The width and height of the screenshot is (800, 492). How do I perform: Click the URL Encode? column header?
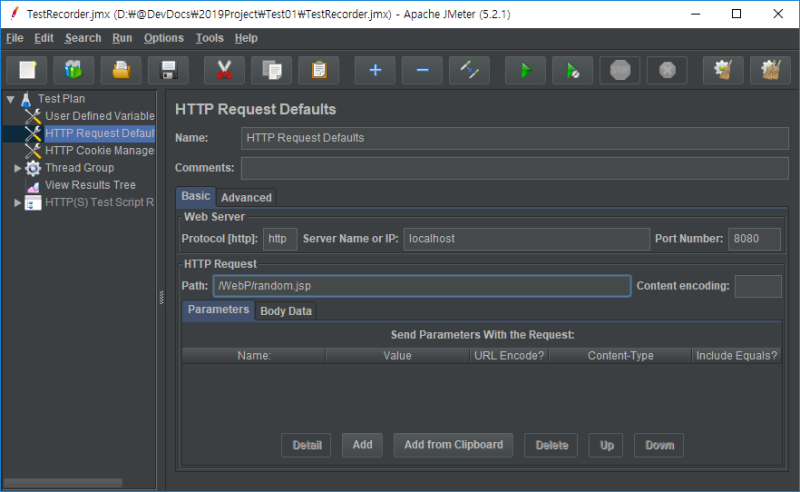509,356
